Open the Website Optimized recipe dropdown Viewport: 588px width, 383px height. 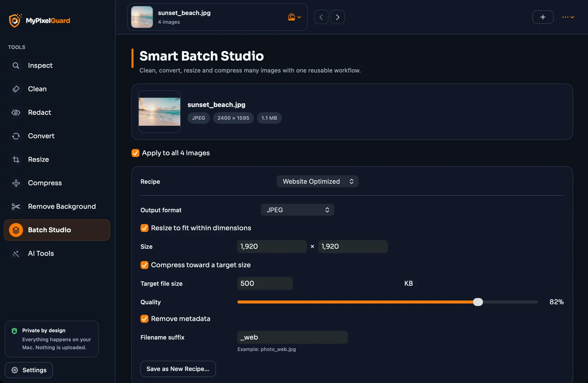tap(318, 181)
